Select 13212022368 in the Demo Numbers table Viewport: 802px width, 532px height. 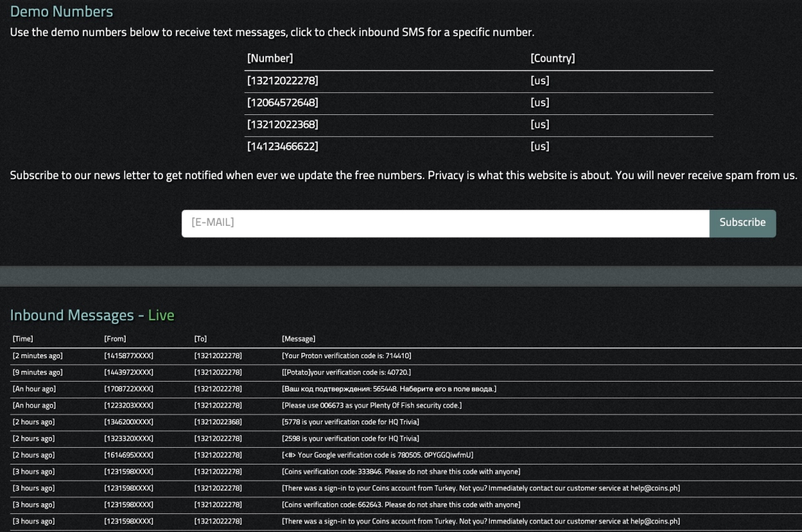(x=283, y=124)
